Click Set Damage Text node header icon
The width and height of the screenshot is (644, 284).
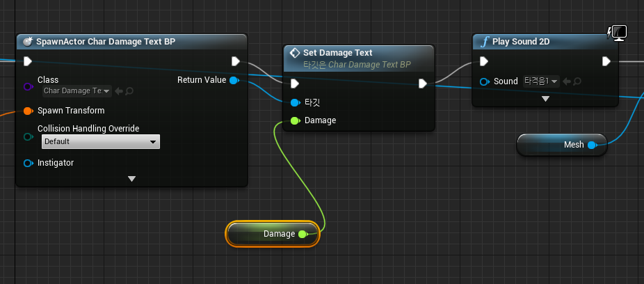point(294,53)
